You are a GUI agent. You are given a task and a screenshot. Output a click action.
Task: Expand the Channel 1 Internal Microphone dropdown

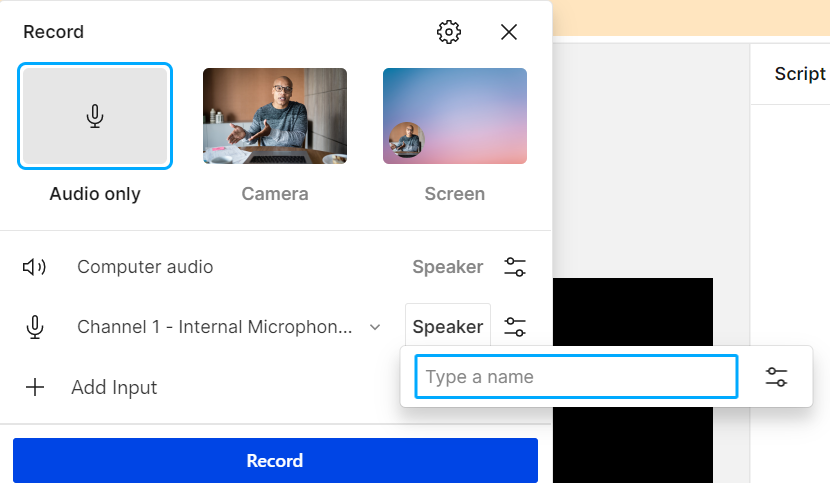tap(229, 327)
